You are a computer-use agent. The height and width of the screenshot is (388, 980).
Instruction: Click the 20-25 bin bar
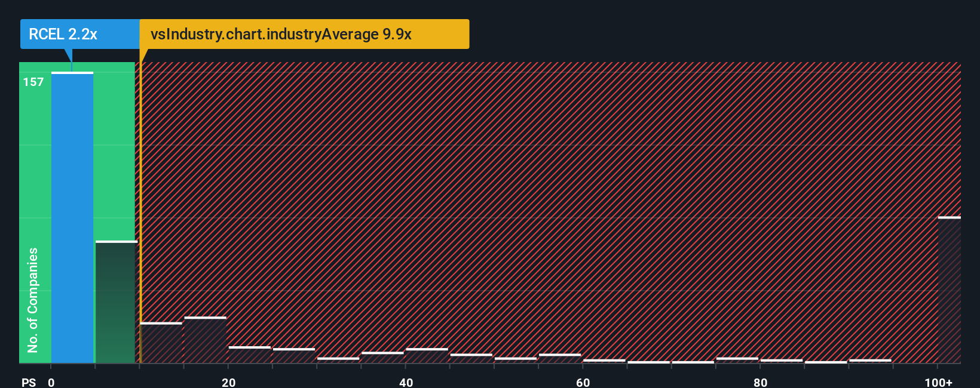pyautogui.click(x=250, y=355)
